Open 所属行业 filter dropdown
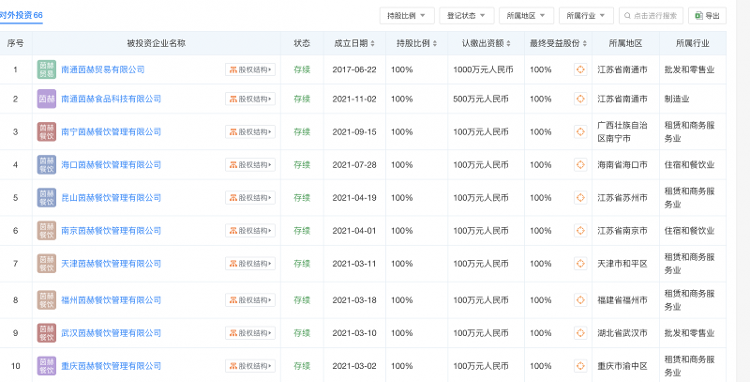The height and width of the screenshot is (382, 750). [586, 16]
